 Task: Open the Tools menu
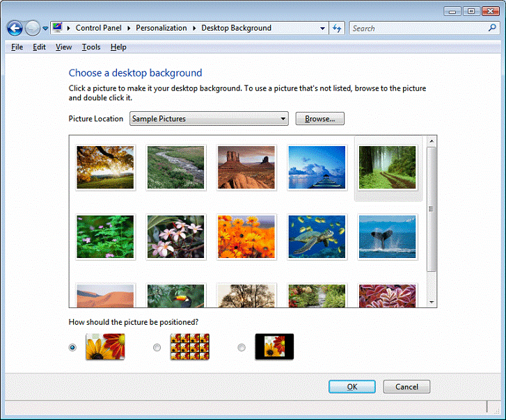[91, 47]
